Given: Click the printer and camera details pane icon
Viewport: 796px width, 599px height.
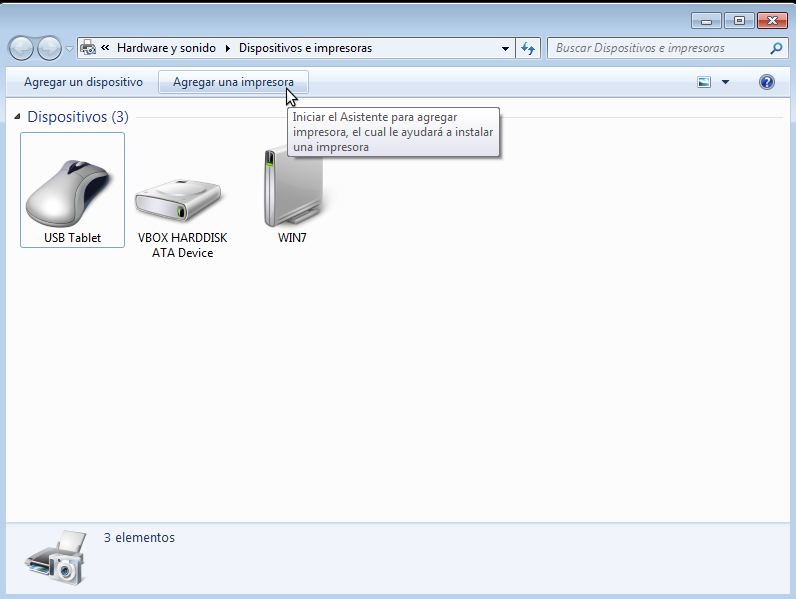Looking at the screenshot, I should [56, 557].
